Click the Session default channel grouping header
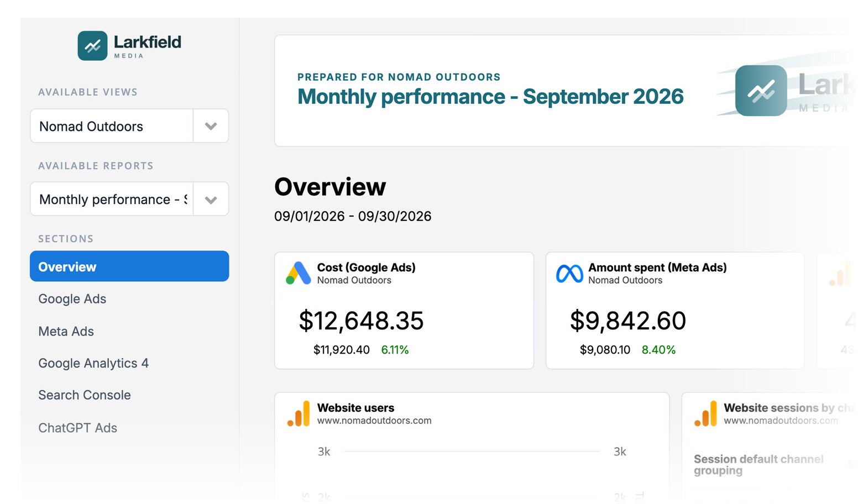Image resolution: width=858 pixels, height=504 pixels. click(758, 465)
